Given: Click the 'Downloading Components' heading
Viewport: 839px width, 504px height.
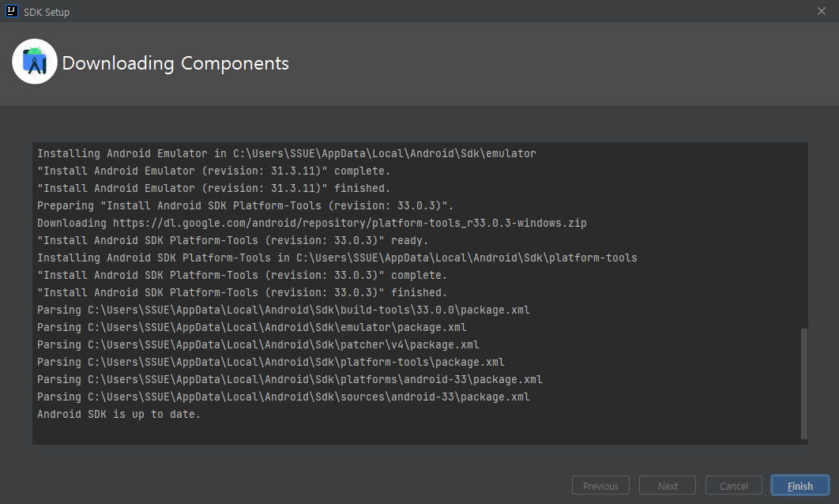Looking at the screenshot, I should (175, 63).
